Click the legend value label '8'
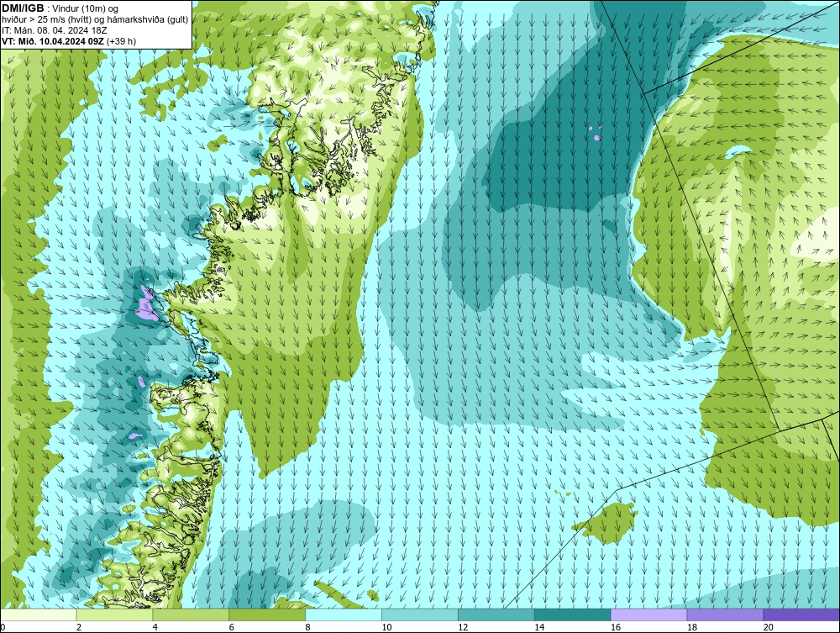 tap(308, 627)
